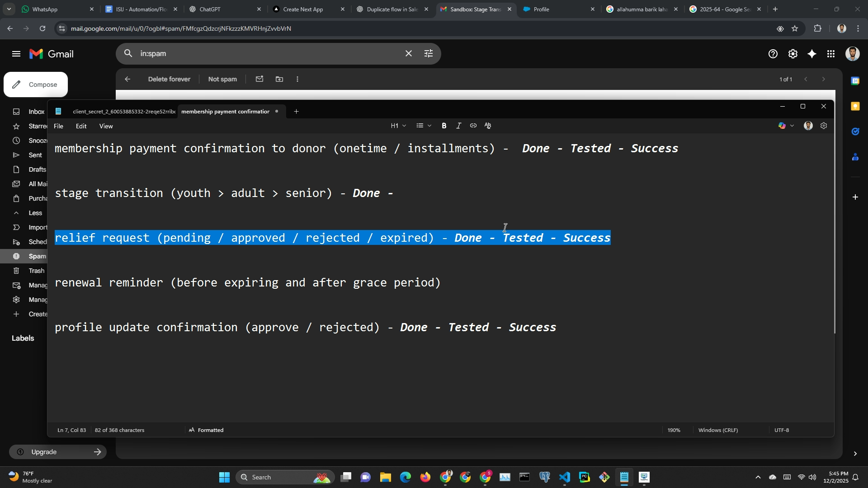Click the Compose button
Viewport: 868px width, 488px height.
pos(36,84)
